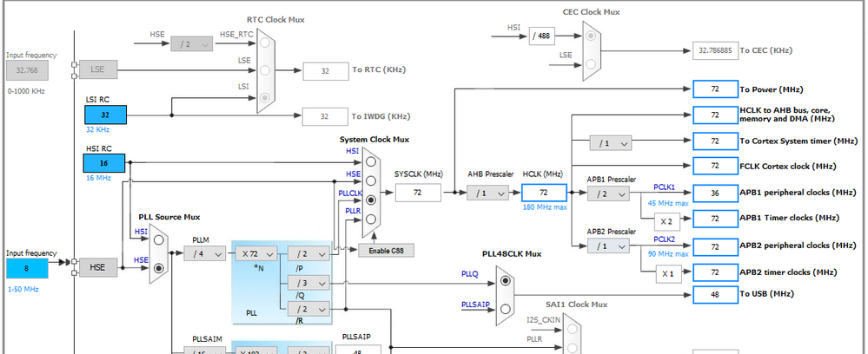Click the PLLSAIP value box showing 48
The image size is (868, 354).
(358, 350)
